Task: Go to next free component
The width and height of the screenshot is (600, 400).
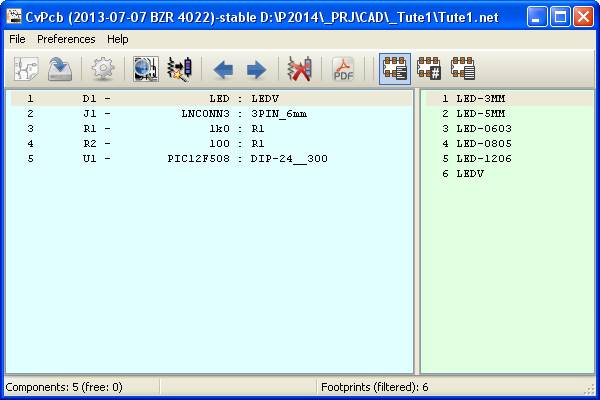Action: (256, 70)
